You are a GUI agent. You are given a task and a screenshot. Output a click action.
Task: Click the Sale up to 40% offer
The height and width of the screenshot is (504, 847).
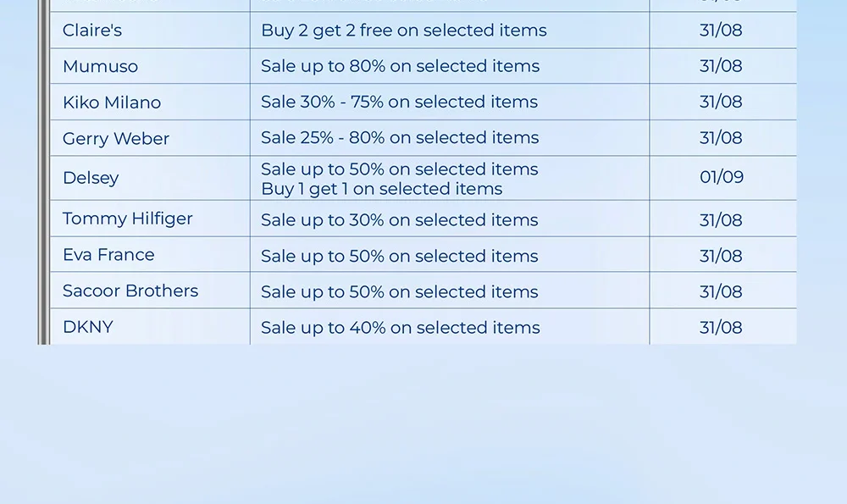tap(400, 328)
